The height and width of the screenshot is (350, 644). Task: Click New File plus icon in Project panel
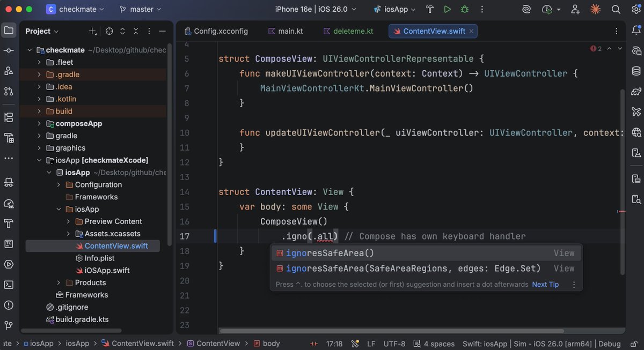[x=93, y=31]
